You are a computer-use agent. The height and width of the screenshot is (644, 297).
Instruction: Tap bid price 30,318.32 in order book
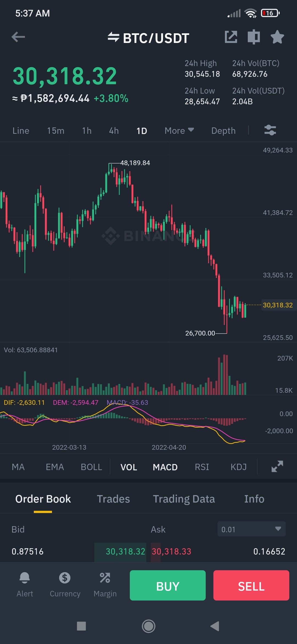tap(125, 551)
